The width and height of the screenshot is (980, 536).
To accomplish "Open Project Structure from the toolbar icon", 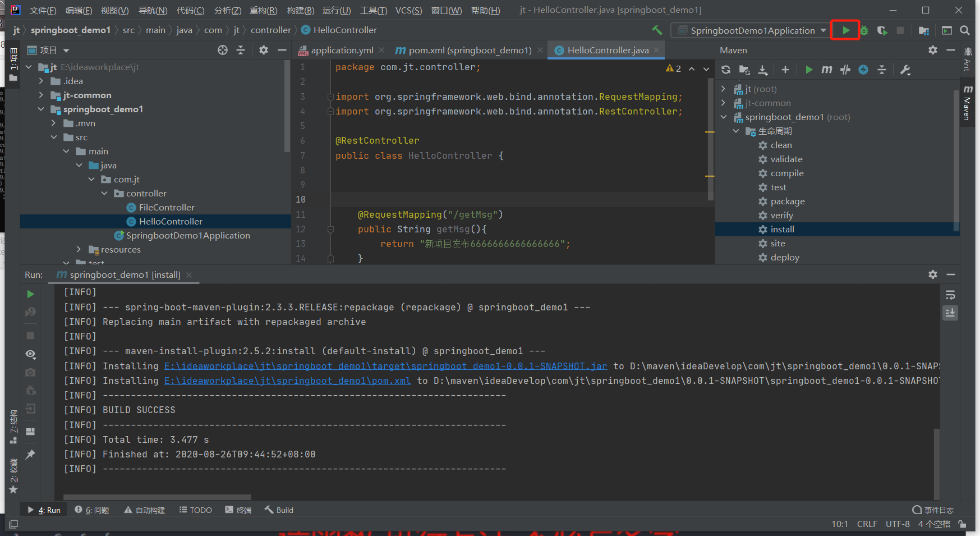I will tap(924, 30).
